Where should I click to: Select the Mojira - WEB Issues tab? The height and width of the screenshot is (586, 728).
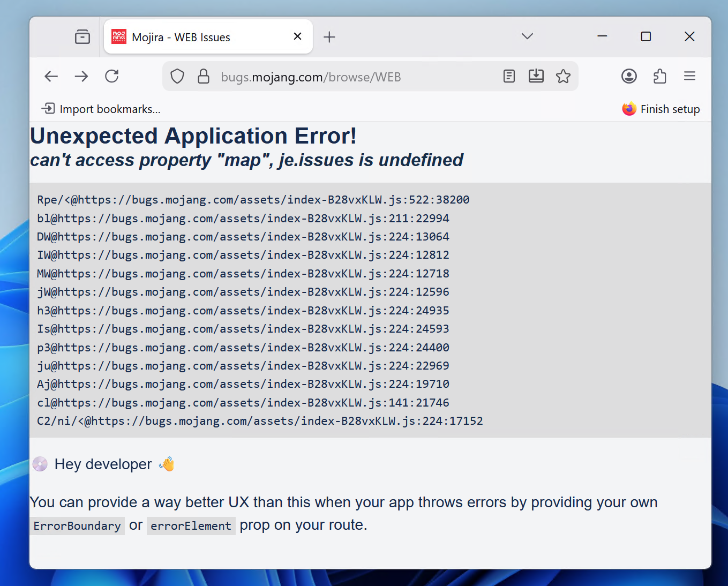[198, 37]
